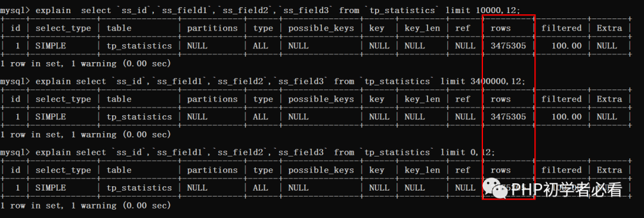Click possible_keys header in limit 0,12 result table
Image resolution: width=644 pixels, height=218 pixels.
pyautogui.click(x=321, y=170)
